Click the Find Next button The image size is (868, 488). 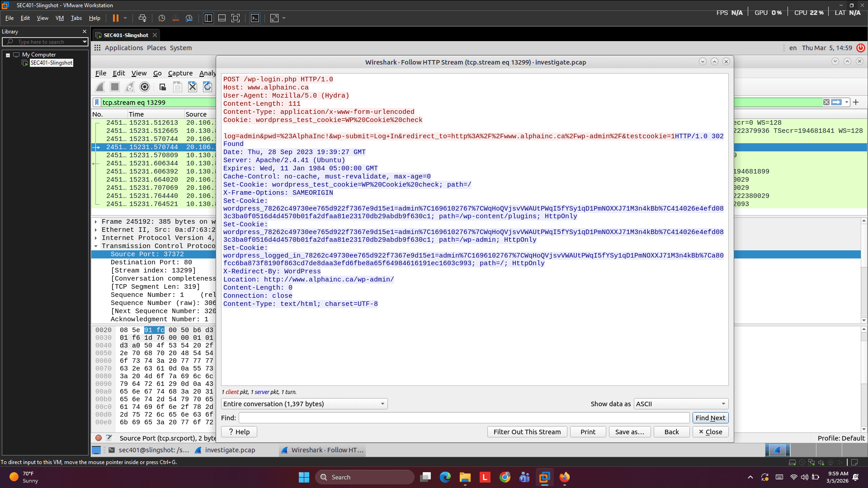tap(710, 418)
